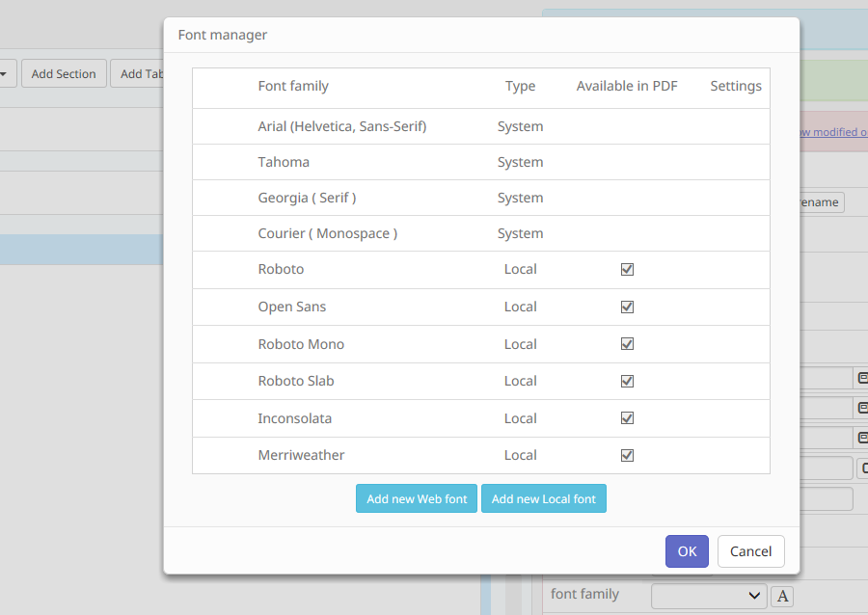Click the Rename button
The height and width of the screenshot is (615, 868).
pos(819,202)
